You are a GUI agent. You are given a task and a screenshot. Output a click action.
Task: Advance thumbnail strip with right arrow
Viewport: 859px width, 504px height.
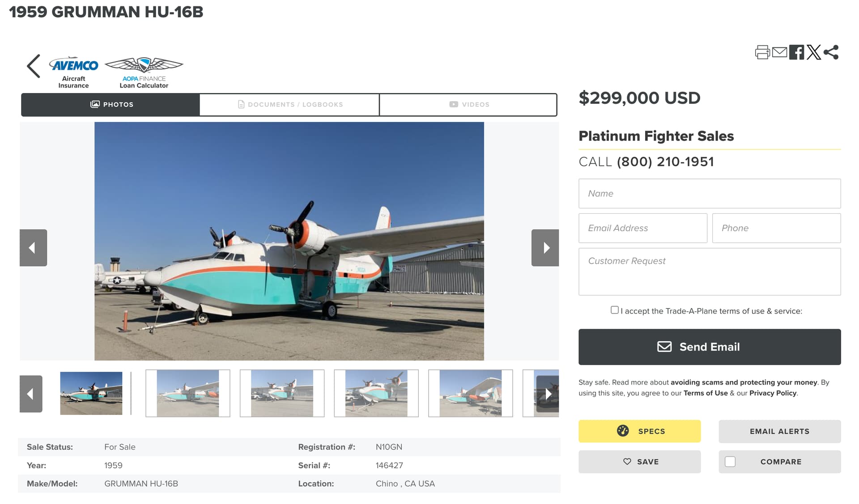pyautogui.click(x=548, y=394)
